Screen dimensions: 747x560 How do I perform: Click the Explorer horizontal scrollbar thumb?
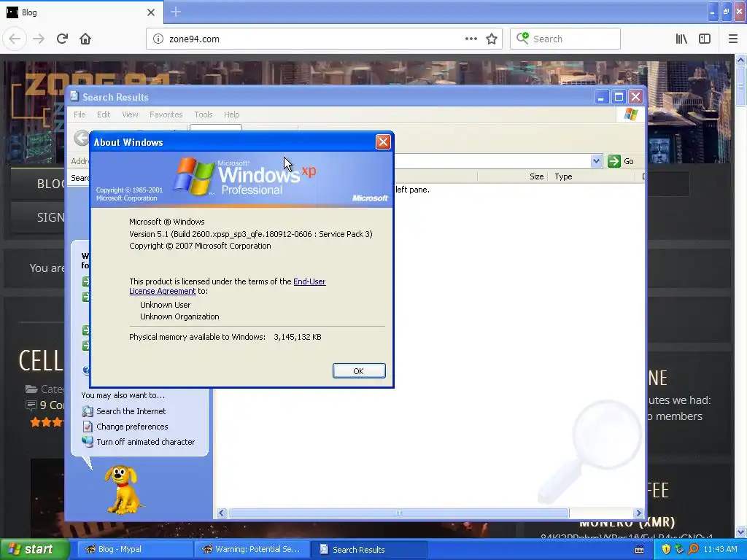click(399, 513)
